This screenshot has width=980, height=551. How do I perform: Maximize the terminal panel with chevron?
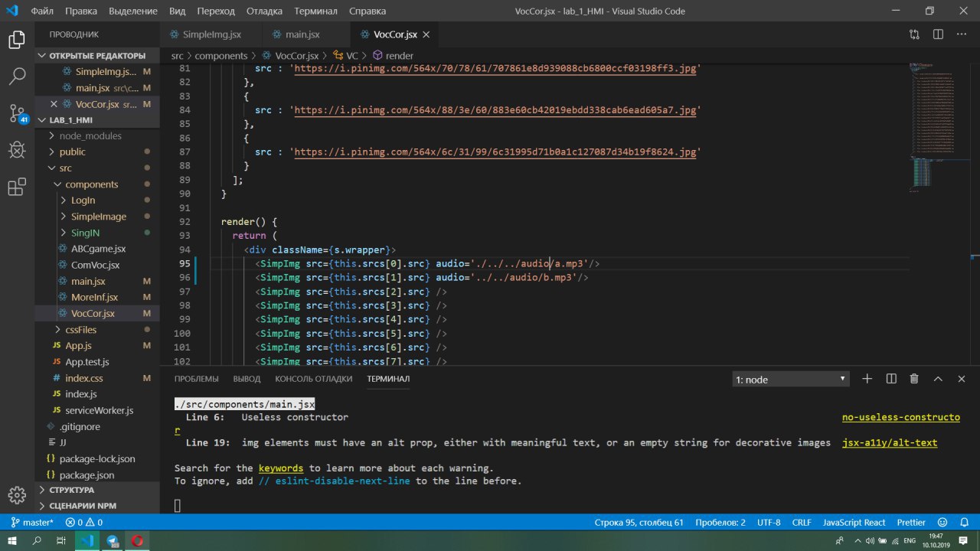pyautogui.click(x=938, y=379)
